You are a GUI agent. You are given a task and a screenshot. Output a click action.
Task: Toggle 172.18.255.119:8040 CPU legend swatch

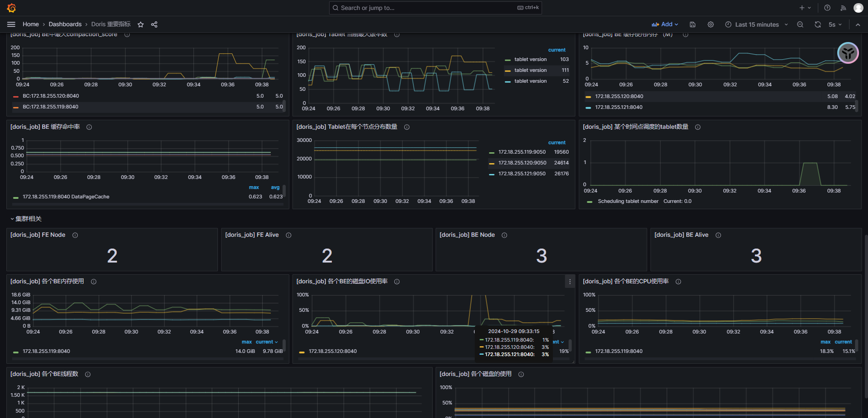pos(588,352)
